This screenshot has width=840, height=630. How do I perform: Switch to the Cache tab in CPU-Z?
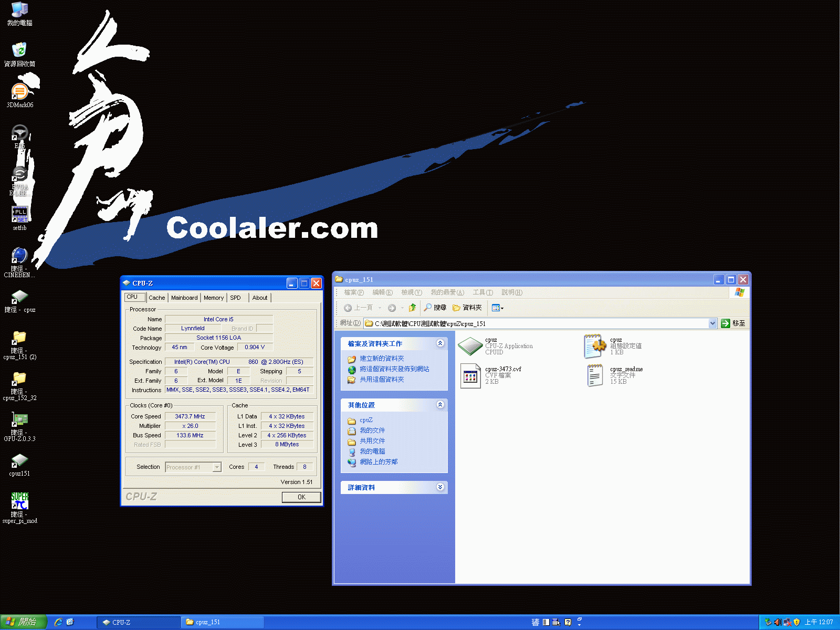pos(156,298)
